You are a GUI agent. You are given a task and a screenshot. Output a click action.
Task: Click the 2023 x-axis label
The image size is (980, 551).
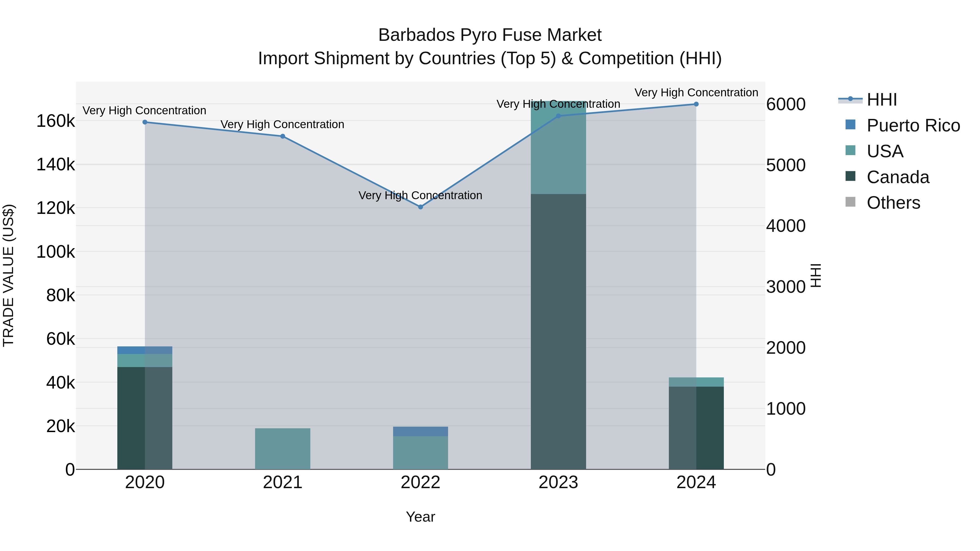pos(559,482)
